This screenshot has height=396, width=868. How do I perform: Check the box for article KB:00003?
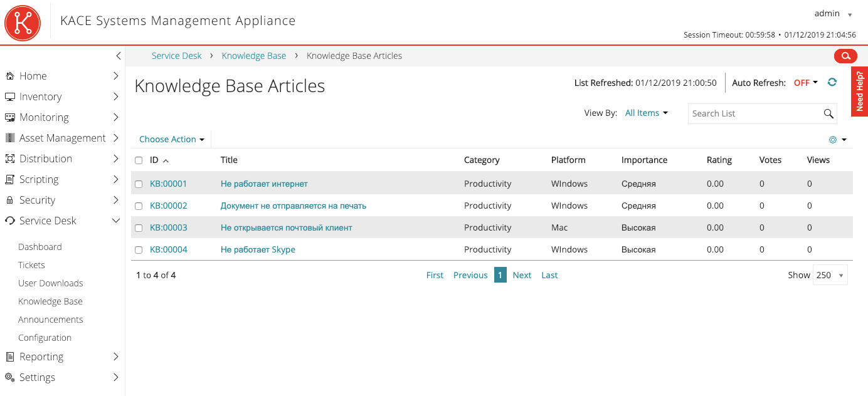(139, 228)
